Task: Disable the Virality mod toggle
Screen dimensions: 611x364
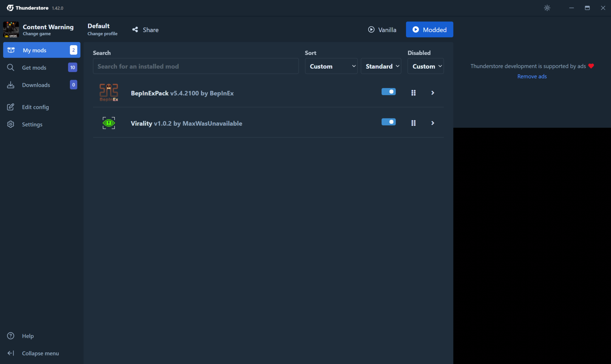Action: (x=388, y=122)
